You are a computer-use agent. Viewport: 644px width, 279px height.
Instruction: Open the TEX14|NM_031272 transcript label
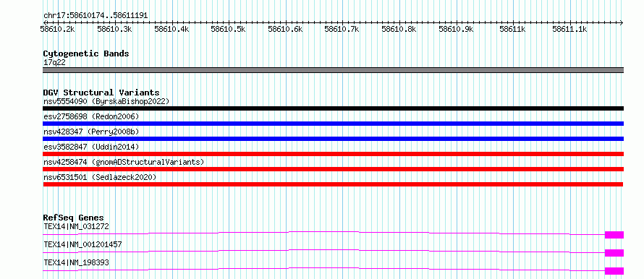(77, 226)
